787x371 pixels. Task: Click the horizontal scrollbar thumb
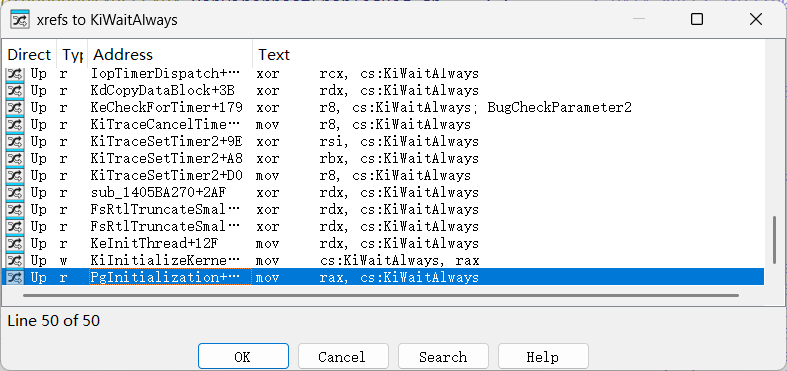381,295
